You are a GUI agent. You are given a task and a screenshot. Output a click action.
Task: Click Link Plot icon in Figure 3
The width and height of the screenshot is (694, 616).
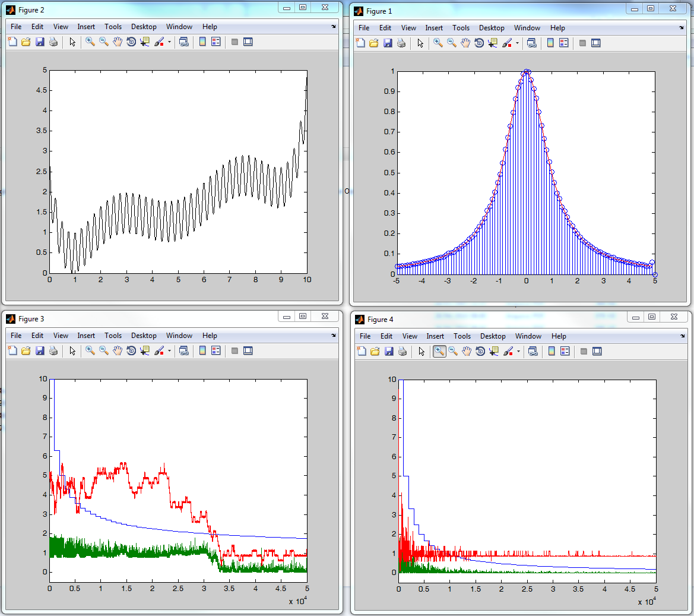(183, 350)
